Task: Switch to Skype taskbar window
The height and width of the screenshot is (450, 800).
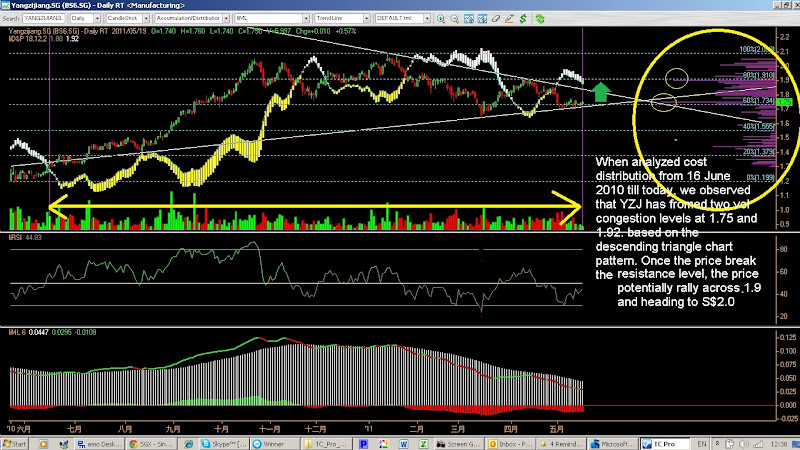Action: point(224,444)
